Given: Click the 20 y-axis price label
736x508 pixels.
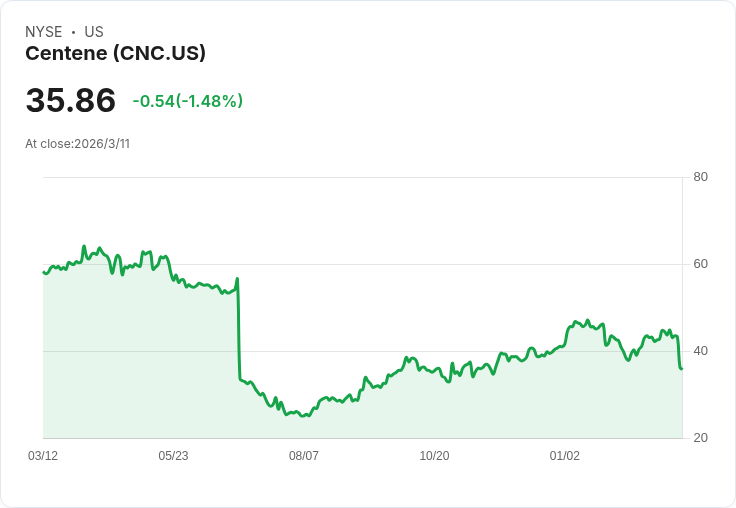Looking at the screenshot, I should pyautogui.click(x=701, y=439).
